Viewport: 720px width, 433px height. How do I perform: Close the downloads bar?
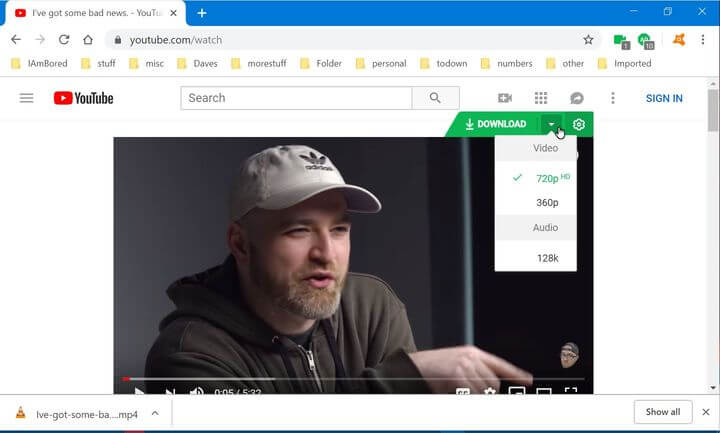706,412
